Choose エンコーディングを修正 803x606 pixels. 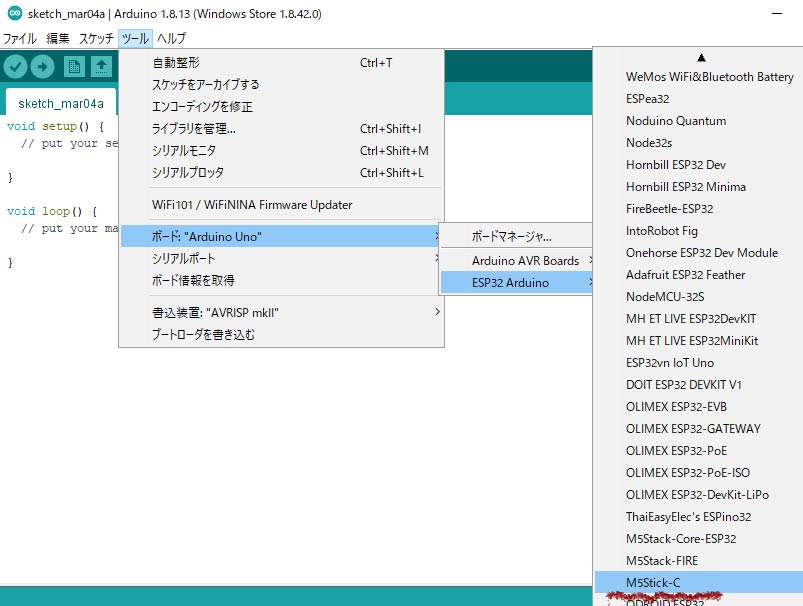[281, 107]
